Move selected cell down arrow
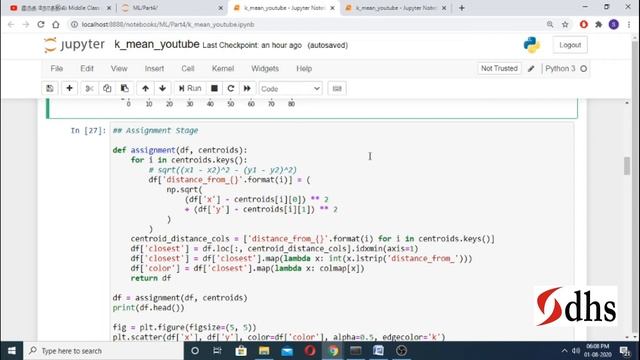The width and height of the screenshot is (640, 360). point(162,89)
